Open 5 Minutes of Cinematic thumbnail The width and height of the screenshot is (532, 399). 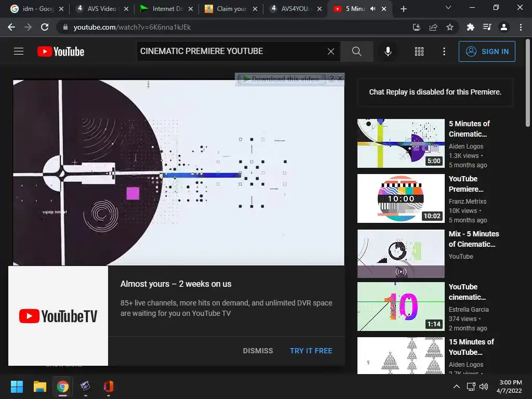point(401,143)
